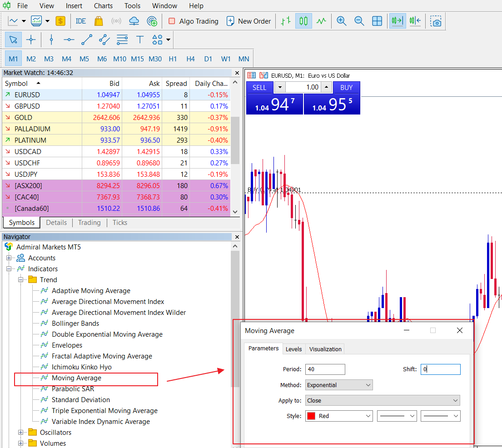Open the Apply to dropdown showing Close
The height and width of the screenshot is (448, 502).
point(383,400)
